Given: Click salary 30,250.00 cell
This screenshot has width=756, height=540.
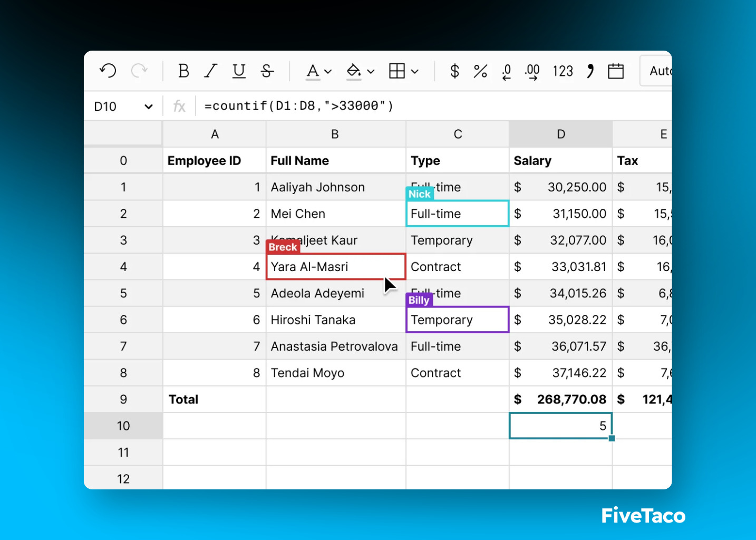Looking at the screenshot, I should [561, 187].
